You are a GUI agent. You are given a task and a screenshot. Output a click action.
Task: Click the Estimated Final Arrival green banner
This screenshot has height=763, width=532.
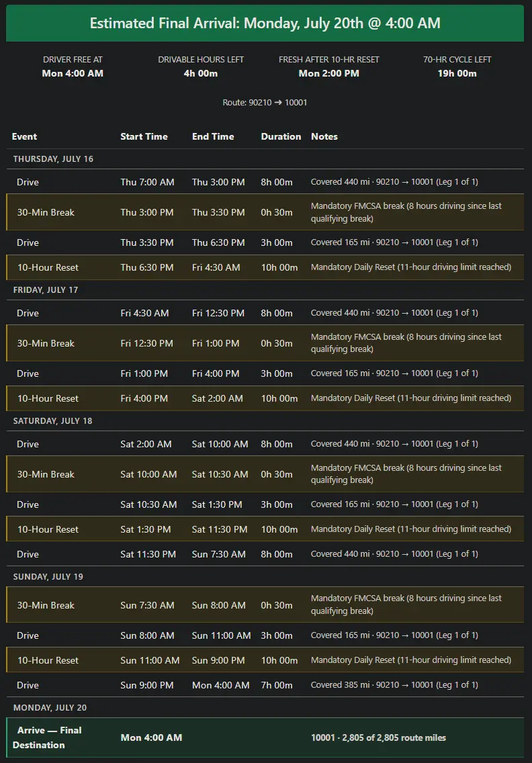[x=265, y=23]
